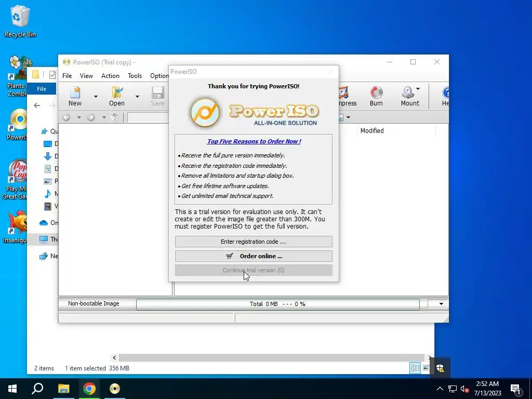
Task: Select the PopCap Play More Games shortcut
Action: [x=14, y=179]
